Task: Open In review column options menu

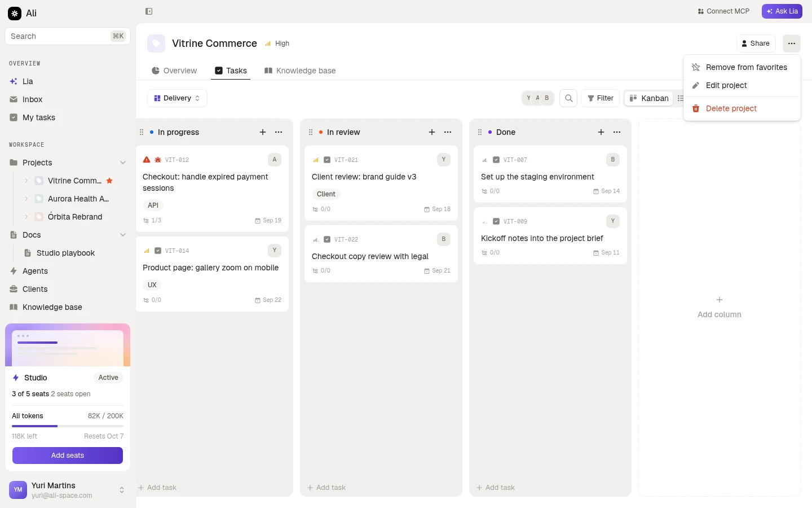Action: [448, 132]
